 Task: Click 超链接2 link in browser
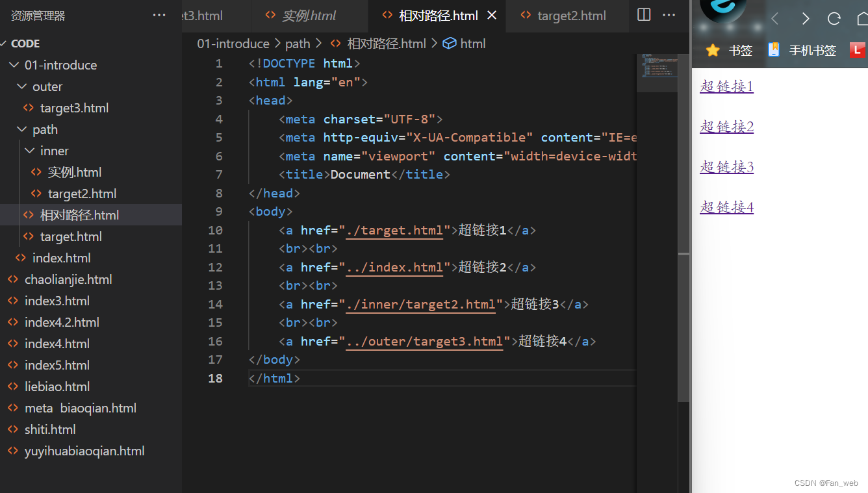pos(726,127)
